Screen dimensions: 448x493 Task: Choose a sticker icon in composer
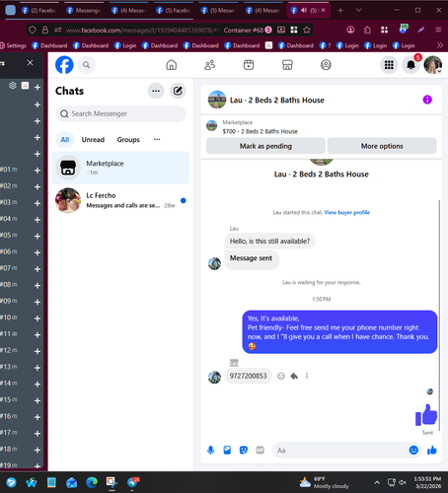pos(244,450)
